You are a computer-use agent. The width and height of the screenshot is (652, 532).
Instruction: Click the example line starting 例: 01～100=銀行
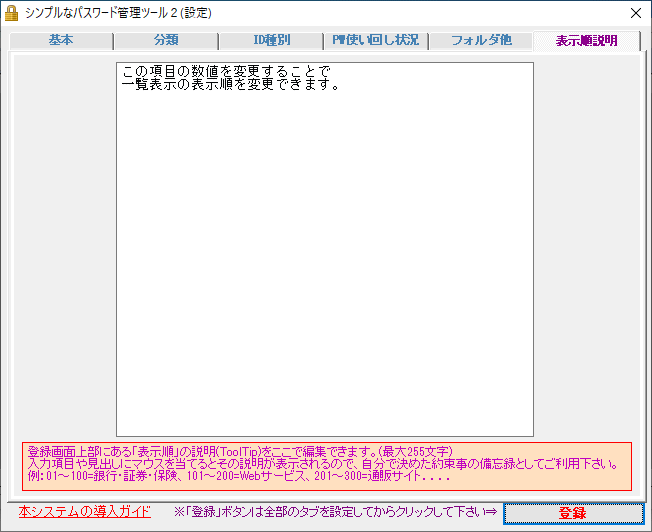click(x=239, y=476)
